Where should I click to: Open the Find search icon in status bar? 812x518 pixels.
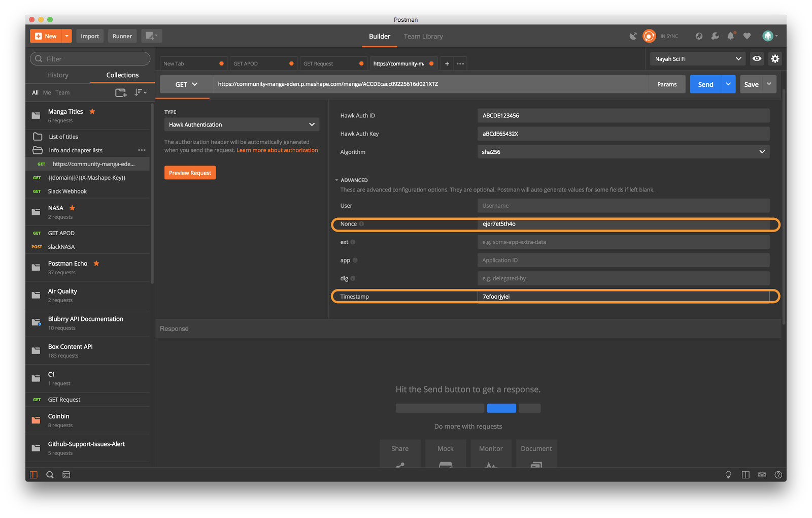point(50,475)
